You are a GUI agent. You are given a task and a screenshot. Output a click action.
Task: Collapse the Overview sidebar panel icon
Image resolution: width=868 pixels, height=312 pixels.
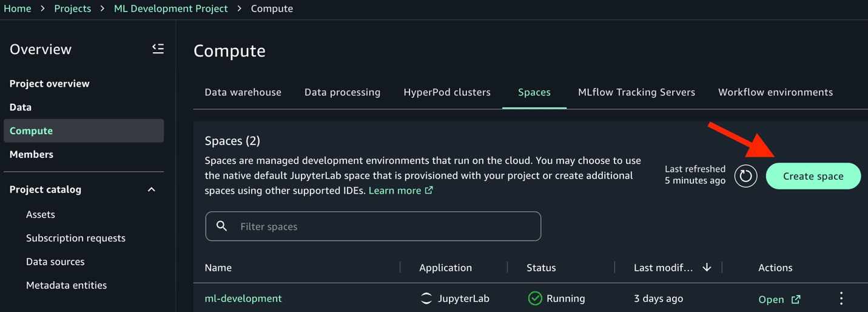[158, 49]
